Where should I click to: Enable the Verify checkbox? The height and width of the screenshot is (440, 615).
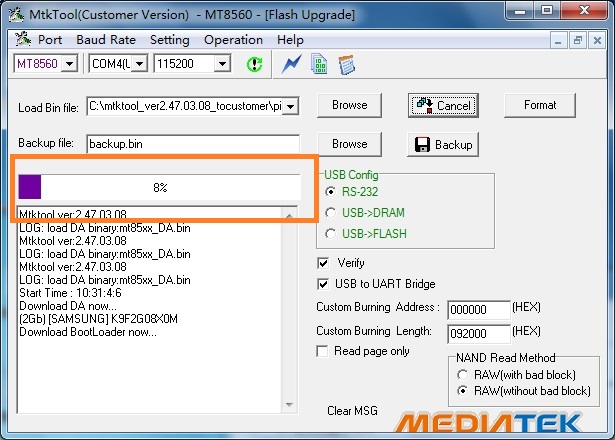pyautogui.click(x=323, y=263)
